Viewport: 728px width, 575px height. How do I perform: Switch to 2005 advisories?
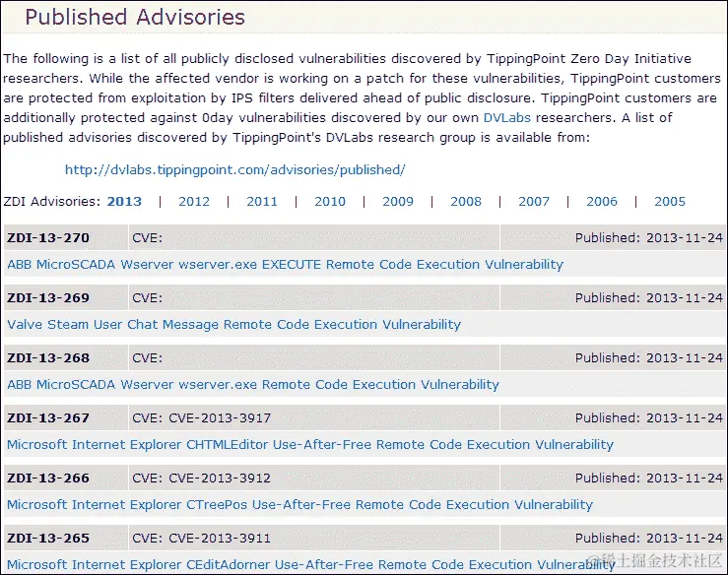[670, 202]
